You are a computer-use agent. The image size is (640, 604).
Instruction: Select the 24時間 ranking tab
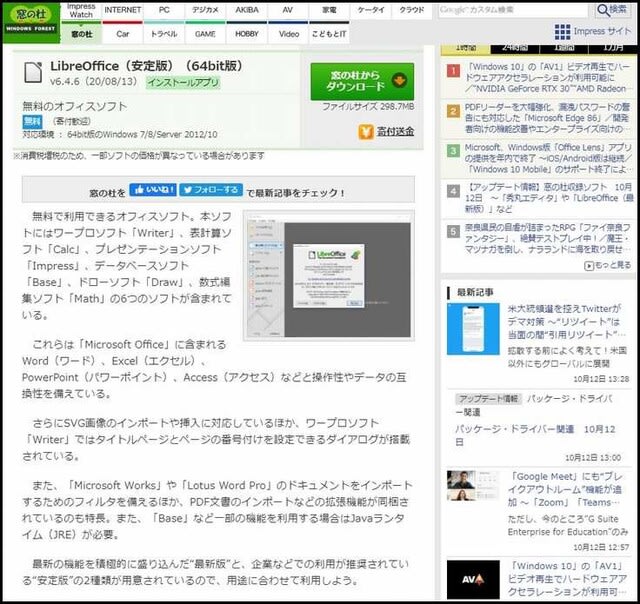click(515, 49)
